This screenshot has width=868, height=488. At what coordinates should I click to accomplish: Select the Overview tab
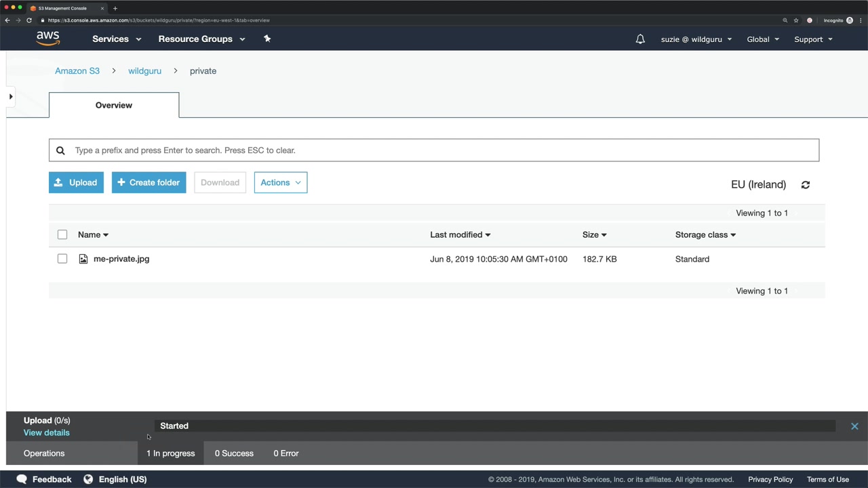point(114,105)
